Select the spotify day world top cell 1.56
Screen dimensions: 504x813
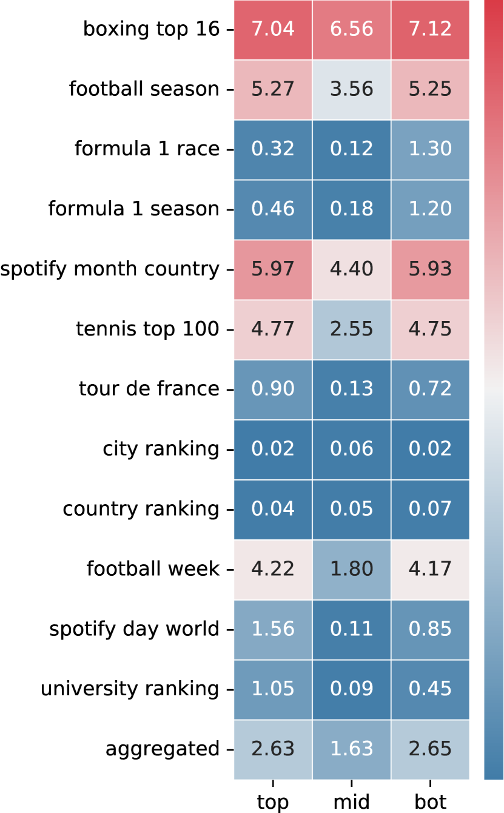[273, 629]
